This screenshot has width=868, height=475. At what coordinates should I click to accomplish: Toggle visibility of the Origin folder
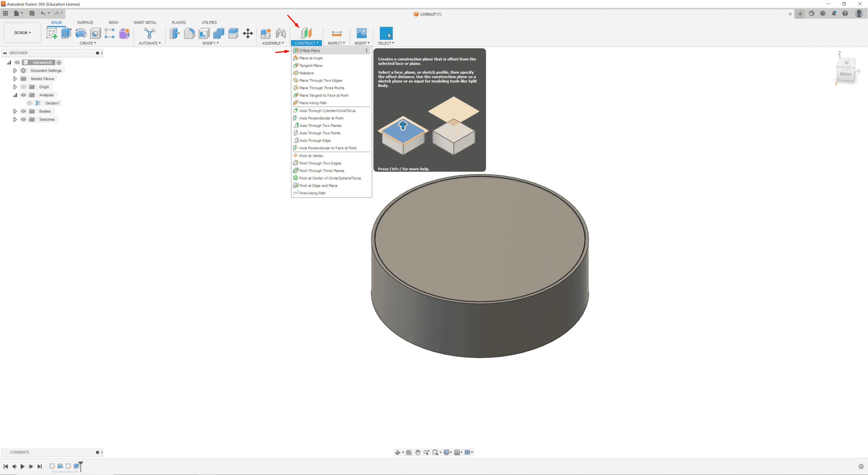(23, 87)
